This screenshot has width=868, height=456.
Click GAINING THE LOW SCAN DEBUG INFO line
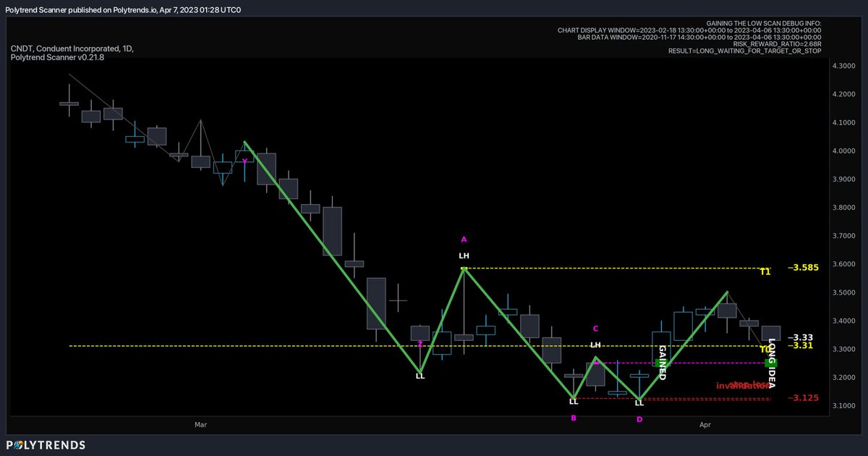[x=763, y=23]
